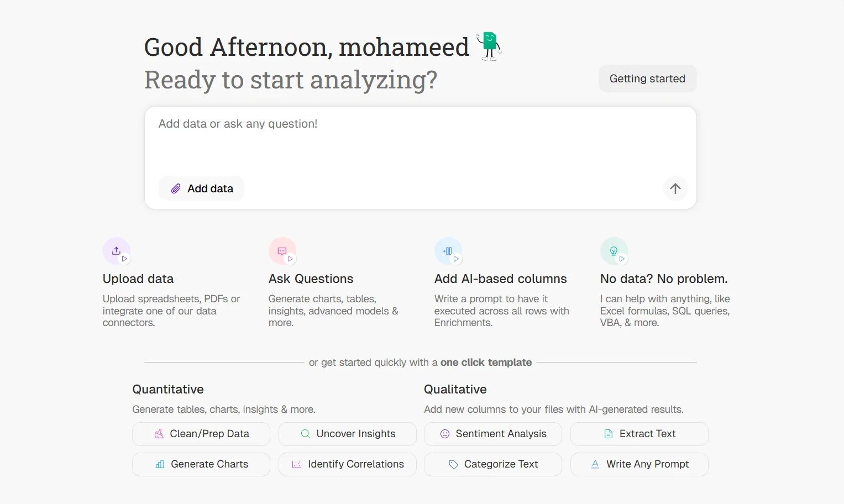Click the No data? No problem heading

[664, 279]
